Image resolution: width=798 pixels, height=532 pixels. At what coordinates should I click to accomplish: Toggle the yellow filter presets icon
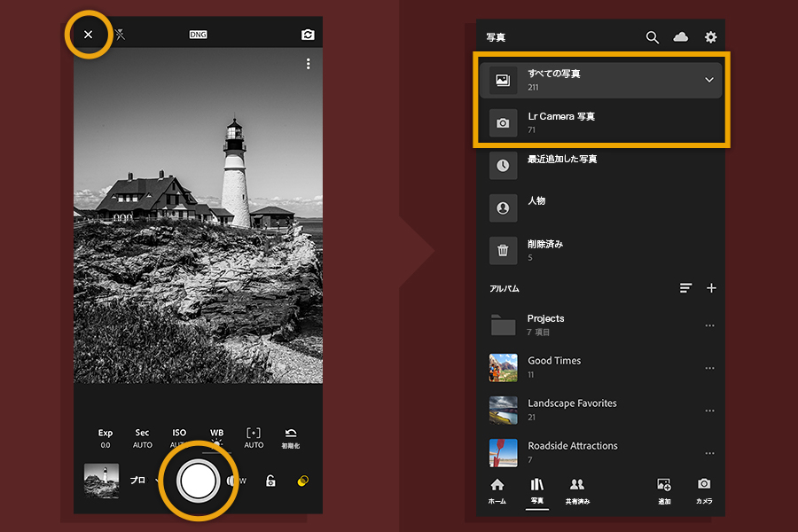(x=303, y=481)
